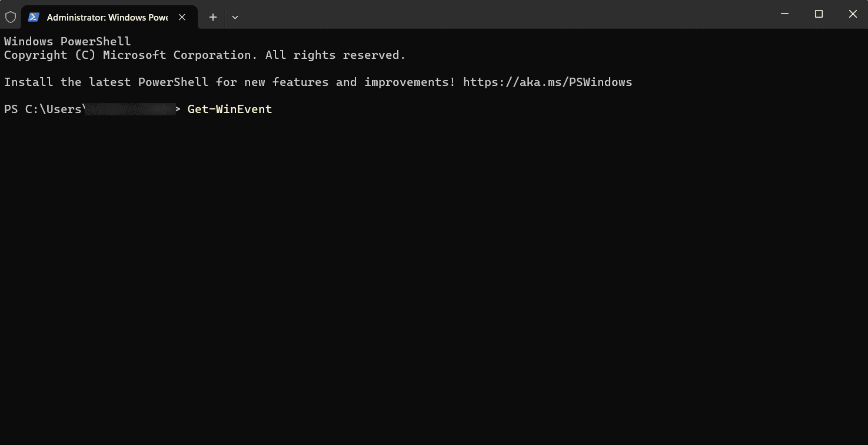
Task: Click the Get-WinEvent command text
Action: pyautogui.click(x=230, y=109)
